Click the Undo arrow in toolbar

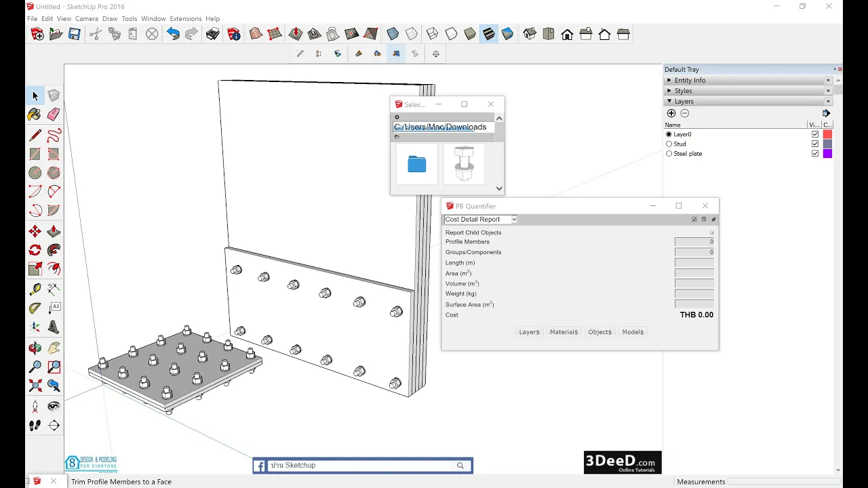pyautogui.click(x=174, y=34)
